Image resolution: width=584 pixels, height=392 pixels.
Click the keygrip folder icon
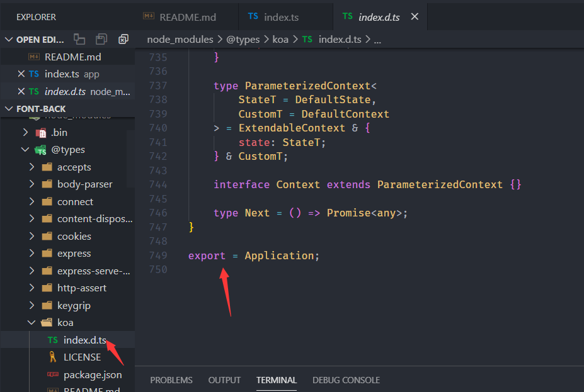point(47,305)
